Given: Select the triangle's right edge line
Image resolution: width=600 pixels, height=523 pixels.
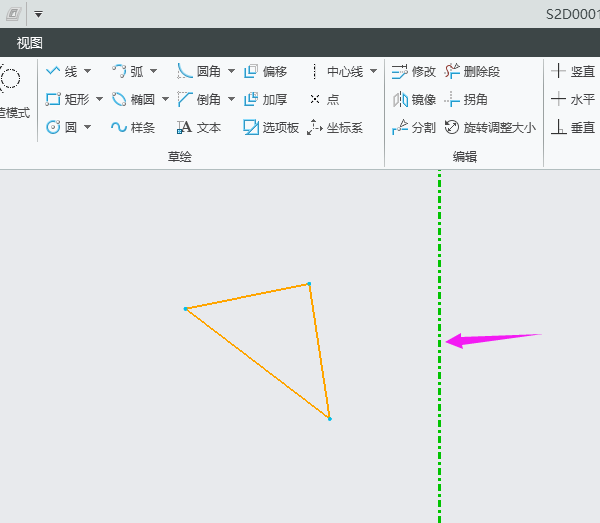Looking at the screenshot, I should (x=320, y=351).
